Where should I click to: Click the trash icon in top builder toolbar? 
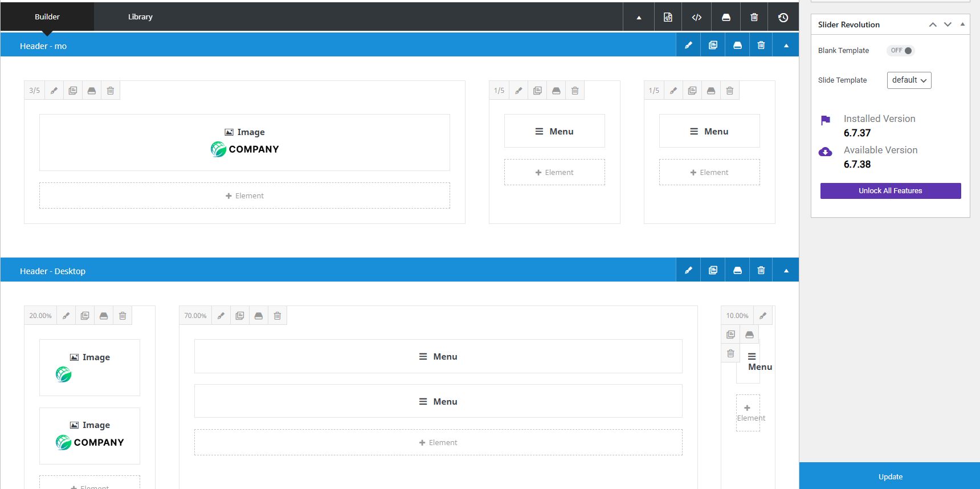pyautogui.click(x=754, y=17)
